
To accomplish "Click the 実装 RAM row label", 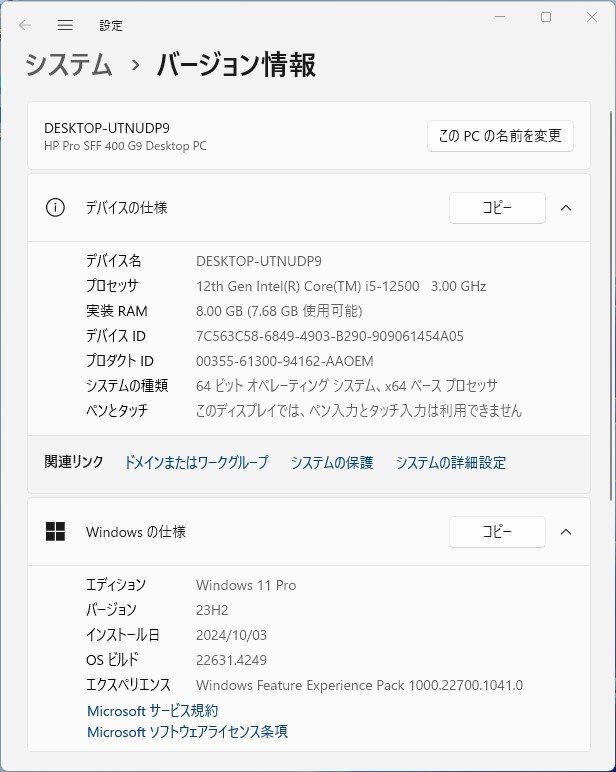I will click(117, 311).
